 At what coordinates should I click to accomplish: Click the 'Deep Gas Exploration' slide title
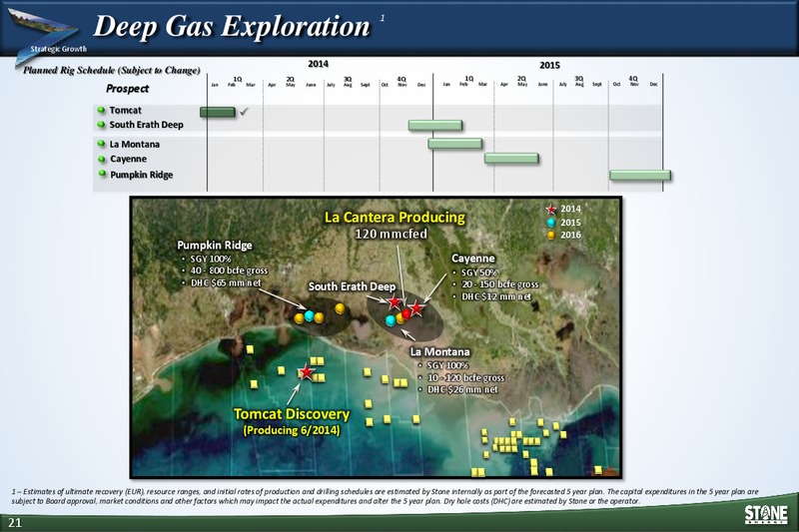(232, 27)
